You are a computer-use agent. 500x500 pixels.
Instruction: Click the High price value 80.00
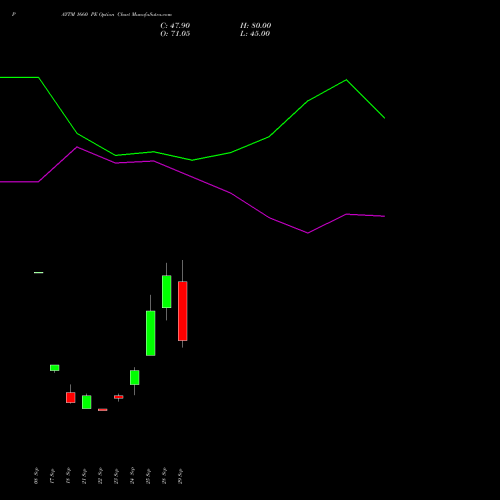pos(261,25)
